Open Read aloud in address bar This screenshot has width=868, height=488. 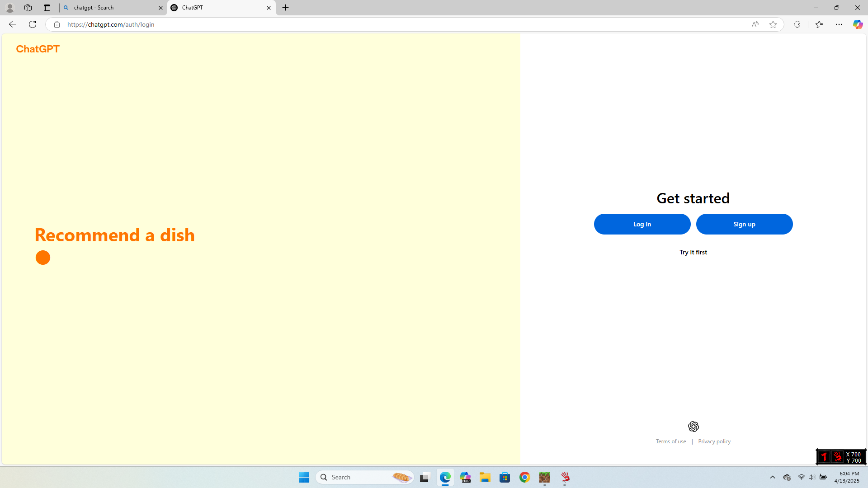tap(755, 24)
